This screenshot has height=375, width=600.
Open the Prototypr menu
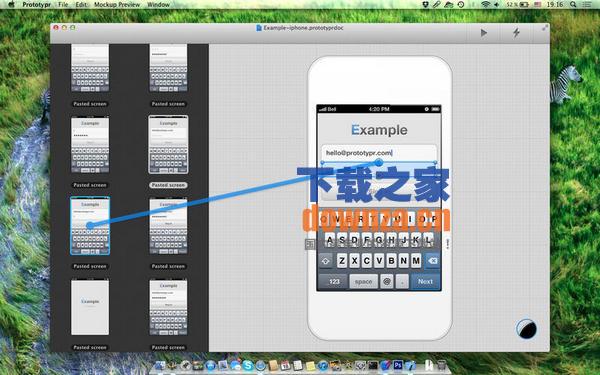click(37, 5)
